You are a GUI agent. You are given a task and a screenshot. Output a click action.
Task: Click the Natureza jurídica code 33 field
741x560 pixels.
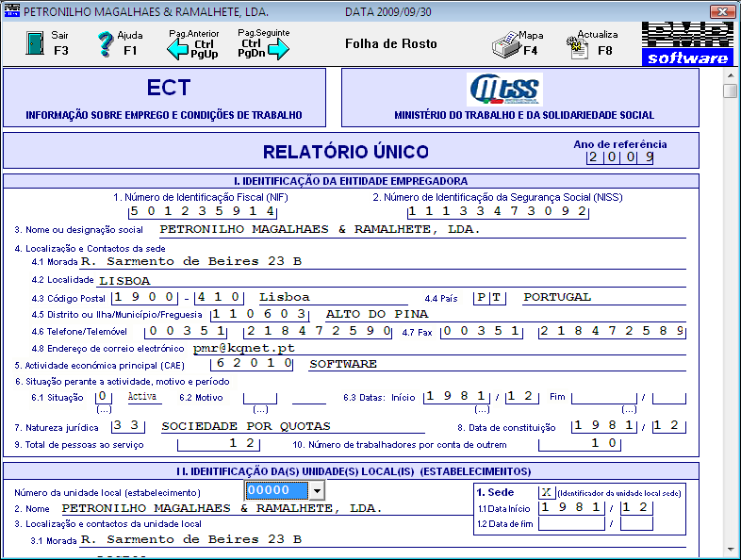coord(128,426)
